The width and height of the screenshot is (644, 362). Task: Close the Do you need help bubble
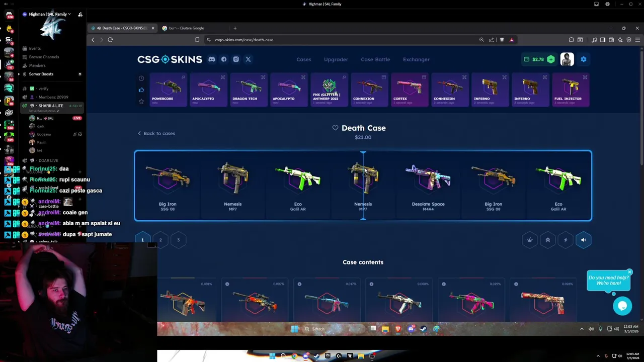click(629, 272)
